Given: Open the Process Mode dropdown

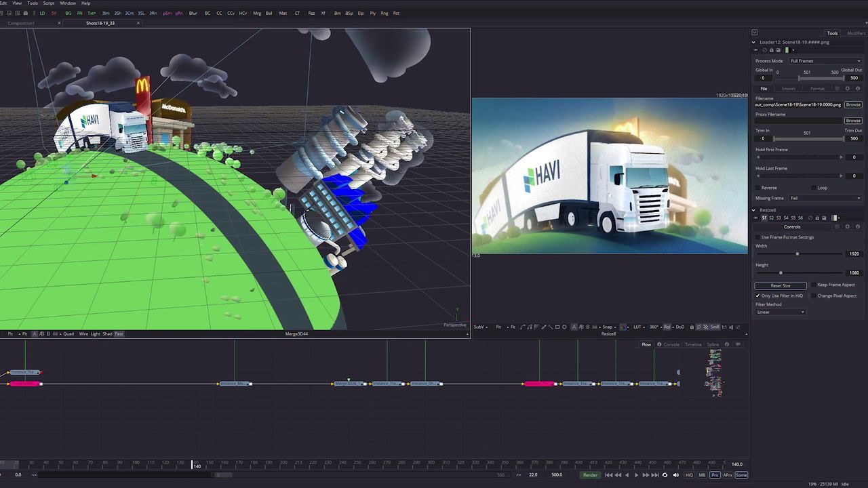Looking at the screenshot, I should 825,61.
